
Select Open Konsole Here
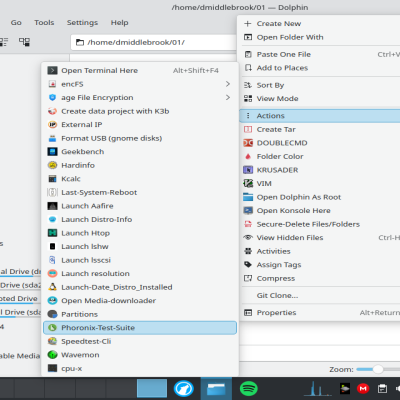320,211
